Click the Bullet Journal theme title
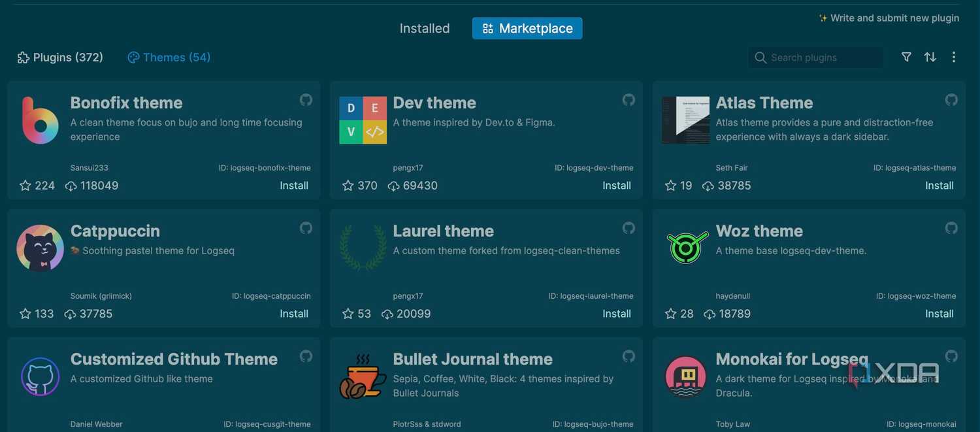The image size is (980, 432). pyautogui.click(x=473, y=359)
